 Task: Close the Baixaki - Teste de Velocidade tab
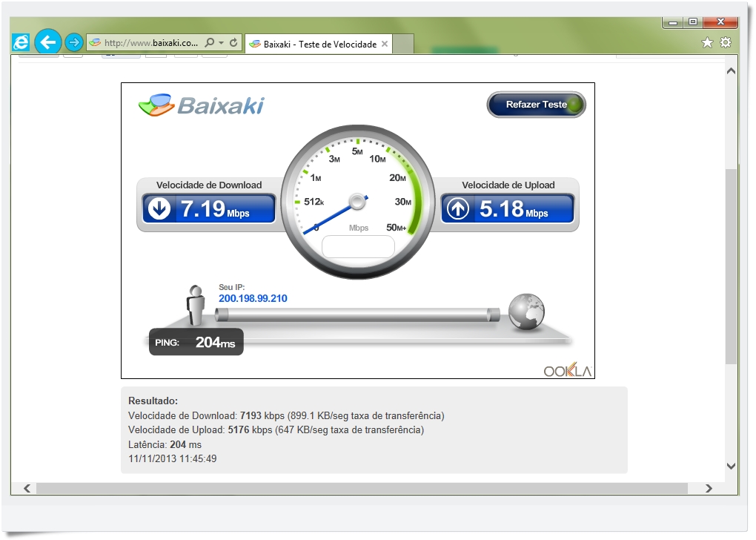385,44
